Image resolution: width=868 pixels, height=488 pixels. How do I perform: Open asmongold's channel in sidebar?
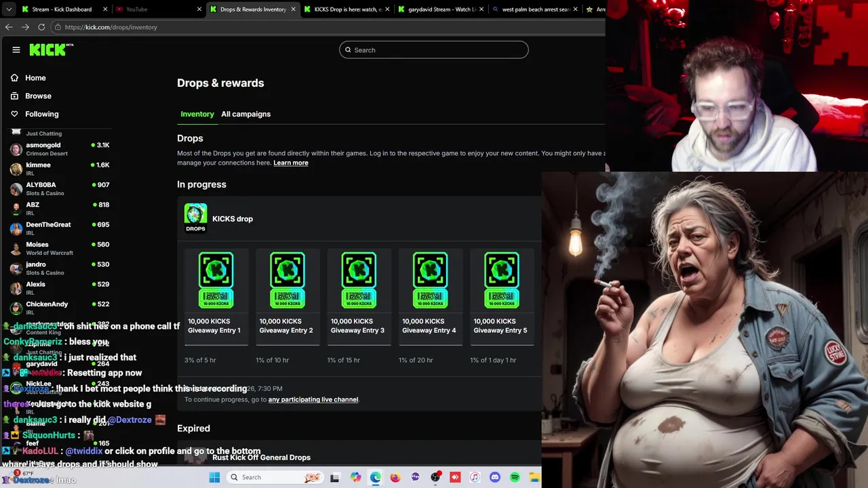click(x=60, y=148)
